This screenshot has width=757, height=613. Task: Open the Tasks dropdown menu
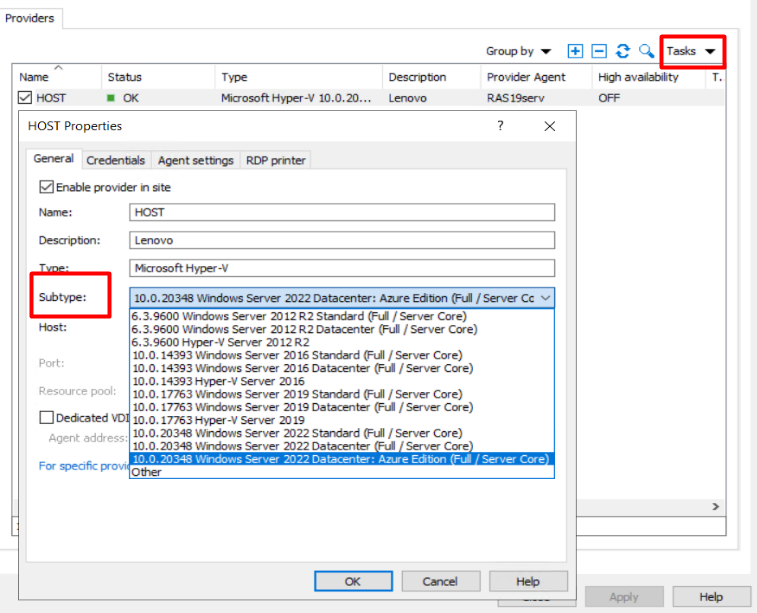(x=692, y=51)
